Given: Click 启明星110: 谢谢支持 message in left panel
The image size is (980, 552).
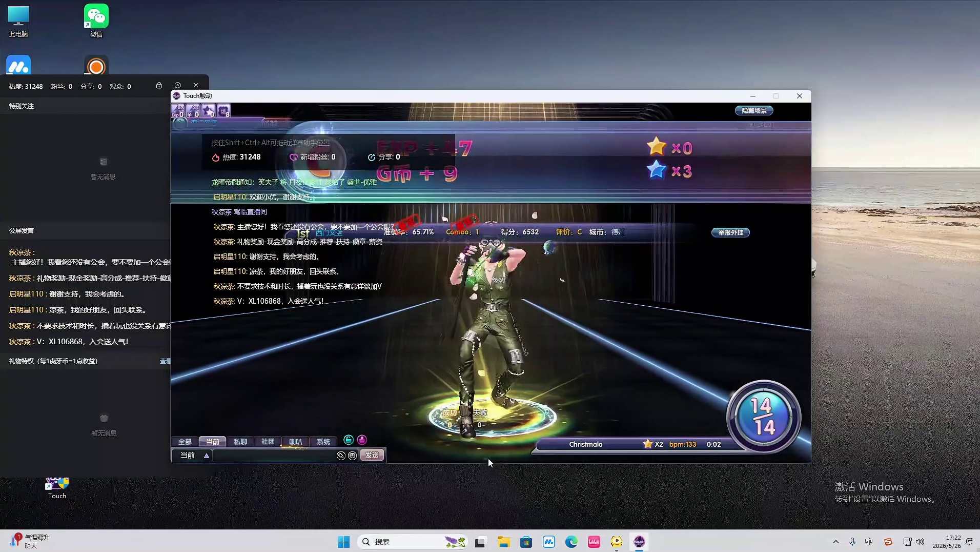Looking at the screenshot, I should click(x=67, y=294).
